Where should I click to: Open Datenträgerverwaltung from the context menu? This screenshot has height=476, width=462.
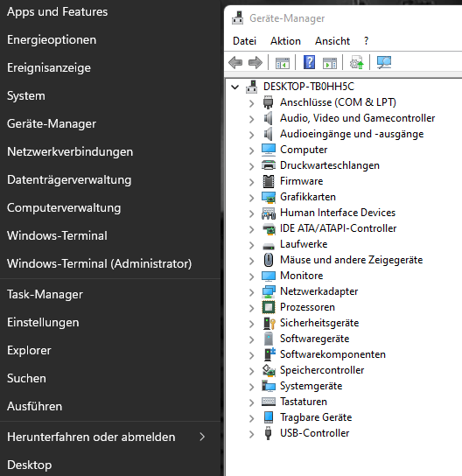tap(110, 179)
